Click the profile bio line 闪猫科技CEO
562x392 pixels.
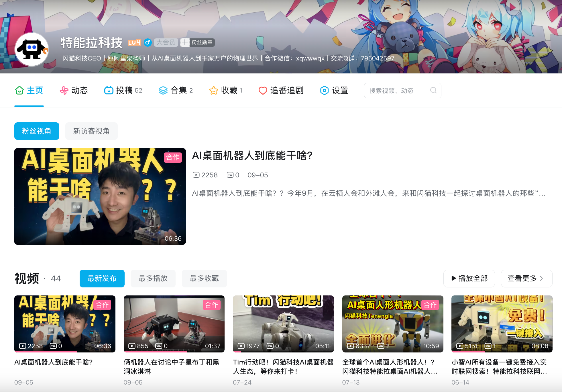(228, 58)
